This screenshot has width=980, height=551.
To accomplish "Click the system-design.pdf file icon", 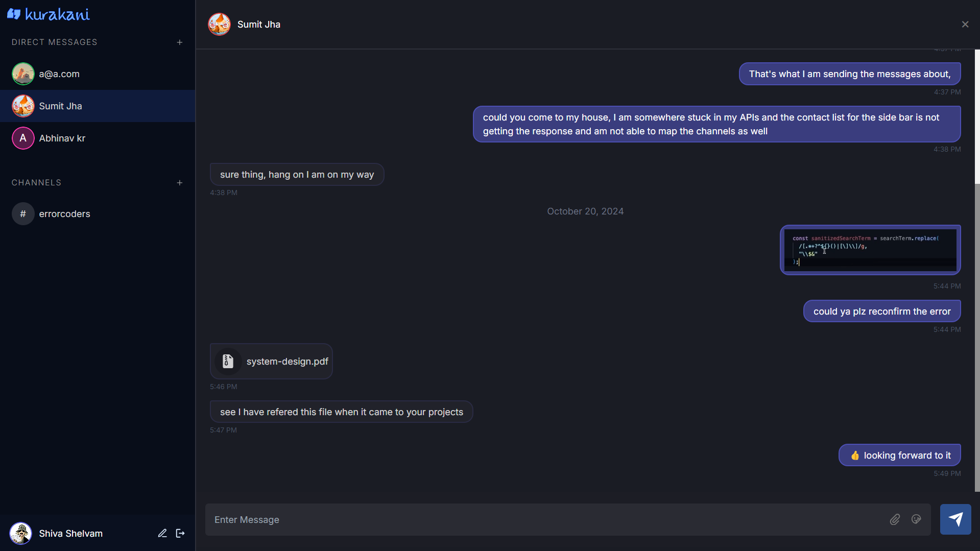I will 228,362.
